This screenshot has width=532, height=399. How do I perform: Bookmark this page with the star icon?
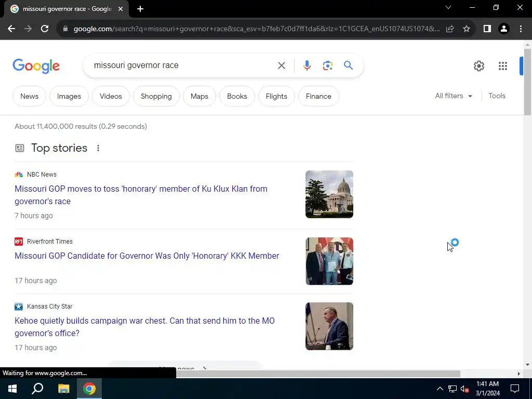pos(467,29)
